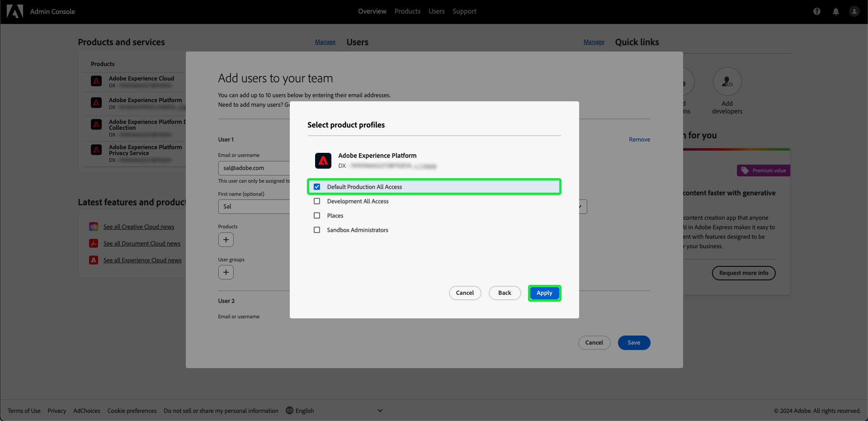Click the Experience Platform Privacy Service icon
868x421 pixels.
tap(96, 150)
